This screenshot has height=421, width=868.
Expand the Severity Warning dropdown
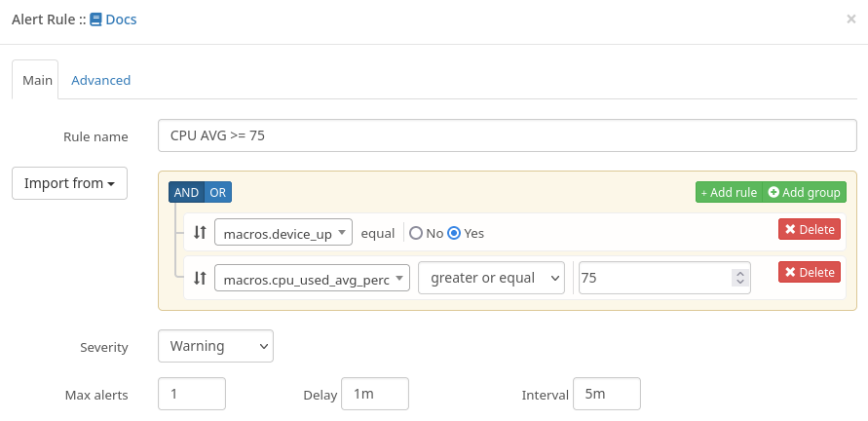click(x=215, y=346)
